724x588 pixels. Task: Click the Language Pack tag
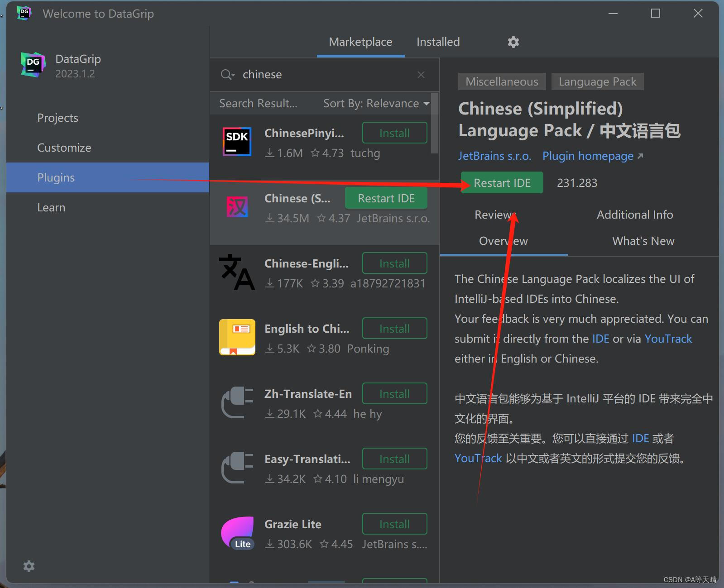597,82
